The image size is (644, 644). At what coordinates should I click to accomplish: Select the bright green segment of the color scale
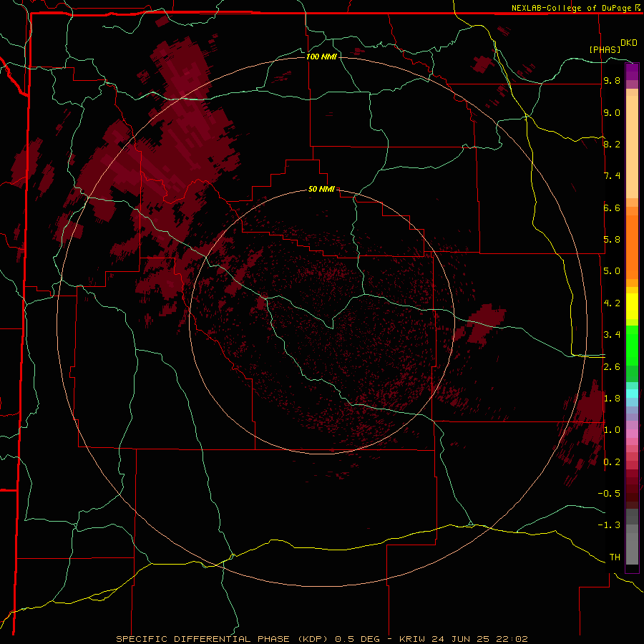[632, 345]
